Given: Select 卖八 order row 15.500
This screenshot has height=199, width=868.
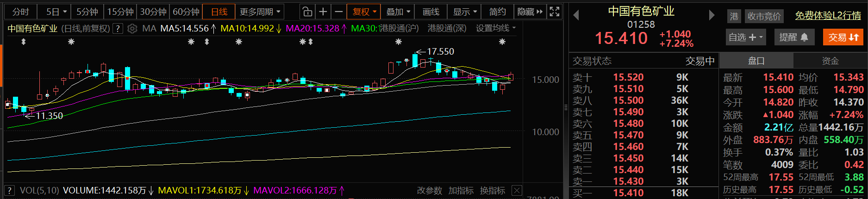Looking at the screenshot, I should pos(643,100).
